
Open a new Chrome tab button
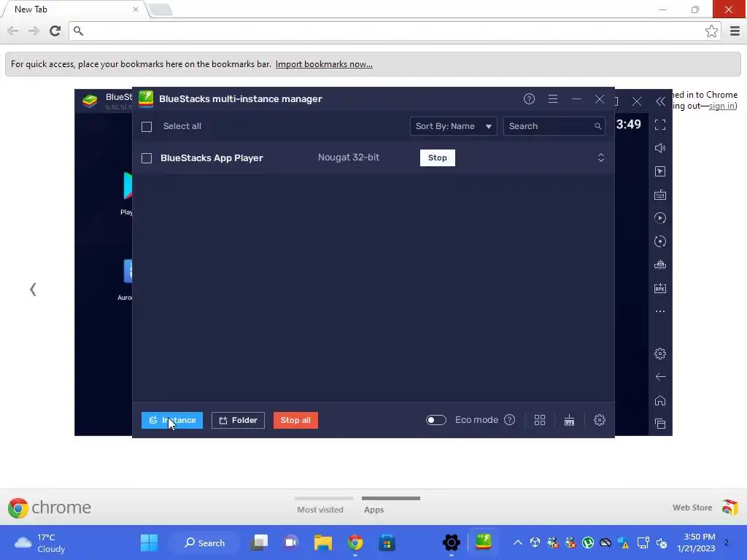[x=160, y=9]
